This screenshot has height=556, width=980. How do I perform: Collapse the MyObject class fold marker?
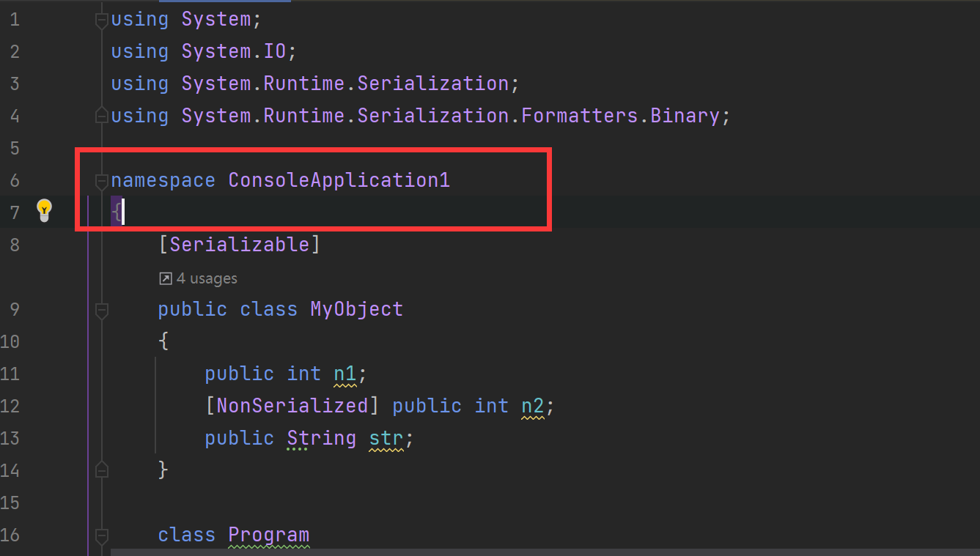pyautogui.click(x=102, y=311)
